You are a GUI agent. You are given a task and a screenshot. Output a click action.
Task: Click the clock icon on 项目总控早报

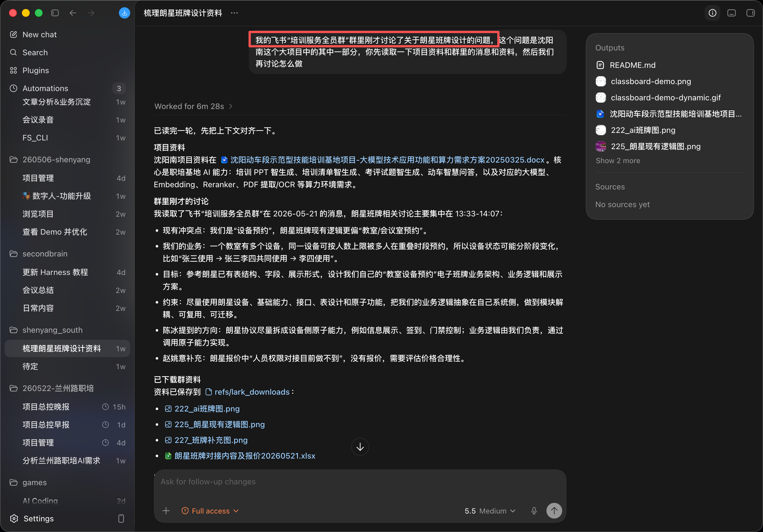pos(105,425)
